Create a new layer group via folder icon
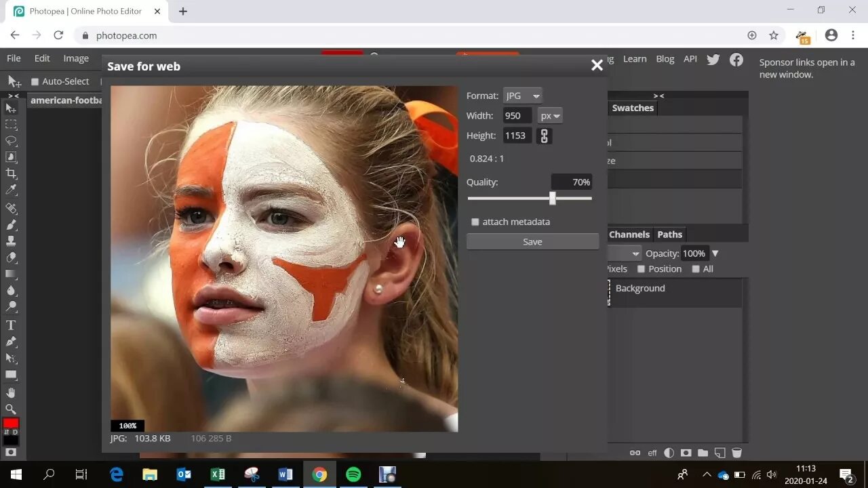This screenshot has width=868, height=488. 703,452
